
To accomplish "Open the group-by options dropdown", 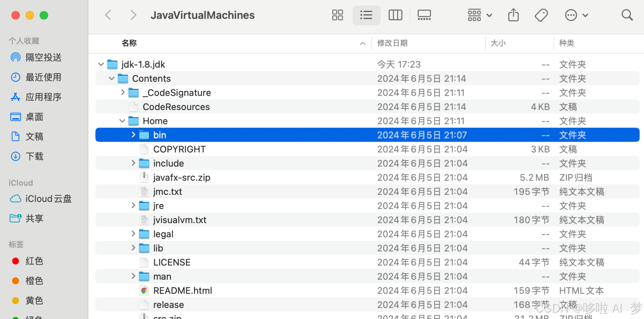I will click(x=480, y=15).
